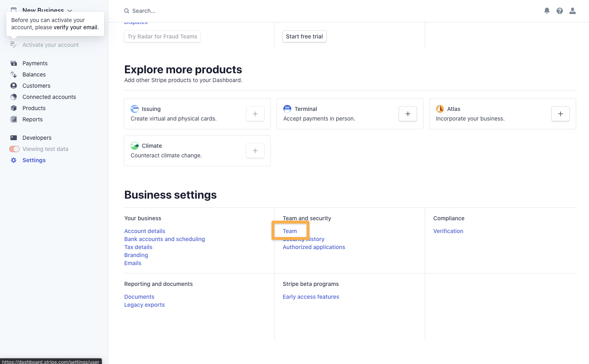Click the Climate product name
589x364 pixels.
point(152,146)
